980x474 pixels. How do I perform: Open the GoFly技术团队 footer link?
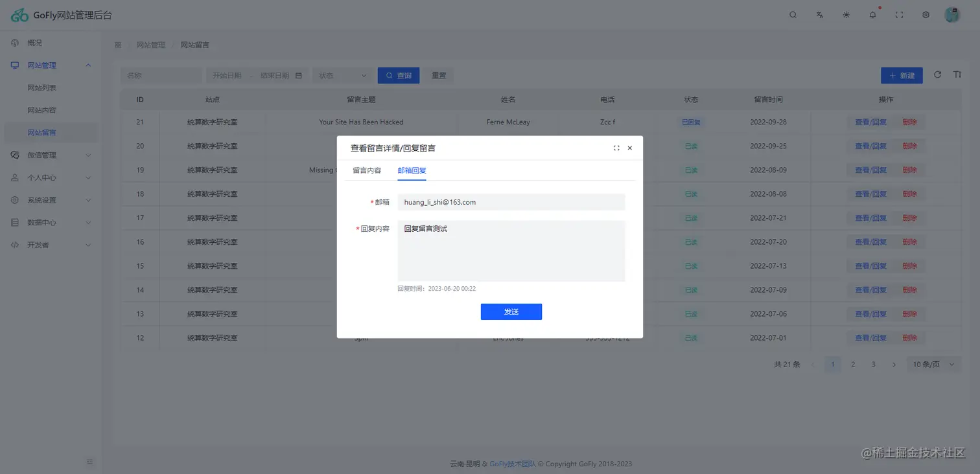(513, 464)
